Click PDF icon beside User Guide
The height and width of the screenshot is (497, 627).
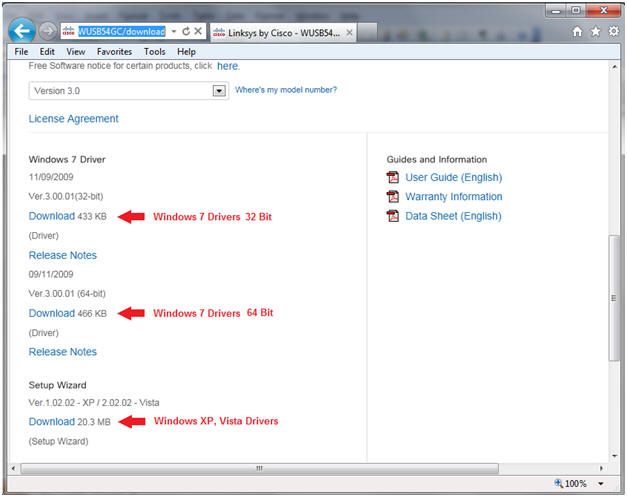[393, 177]
